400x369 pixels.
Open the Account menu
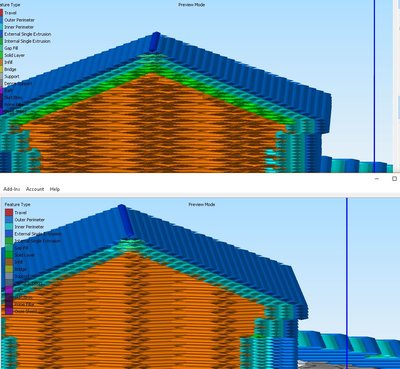[35, 189]
